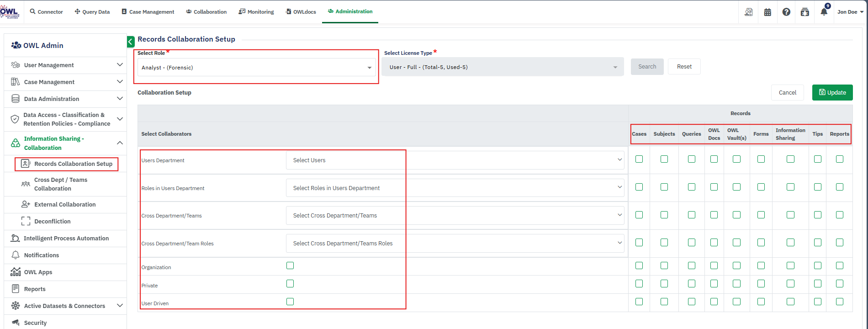
Task: Click the Notifications bell in sidebar
Action: click(x=16, y=255)
